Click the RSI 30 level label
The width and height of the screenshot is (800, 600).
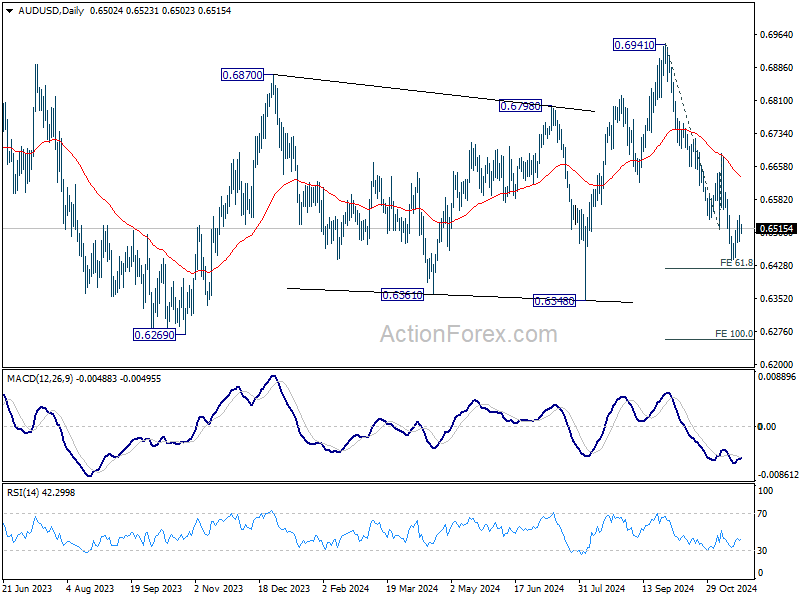[x=762, y=551]
